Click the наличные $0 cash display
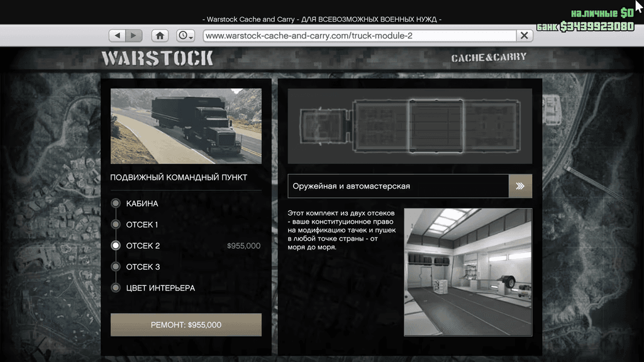Screen dimensions: 644x362 (x=602, y=13)
